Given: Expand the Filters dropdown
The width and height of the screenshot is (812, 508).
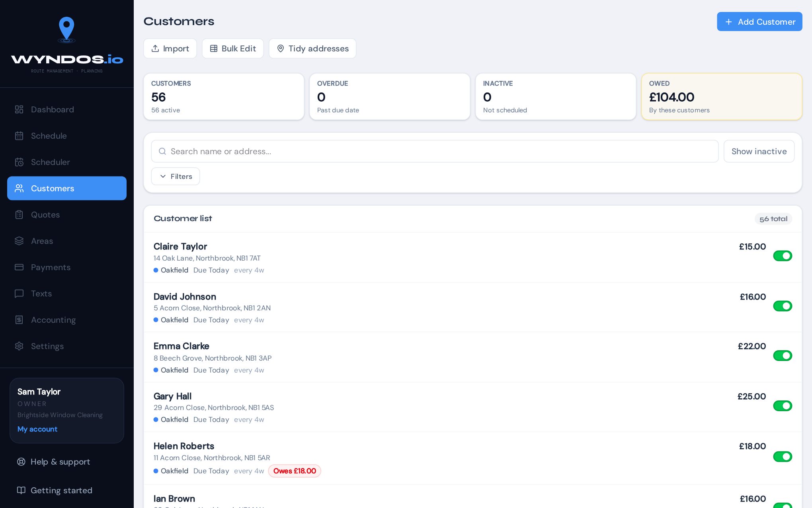Looking at the screenshot, I should (176, 177).
